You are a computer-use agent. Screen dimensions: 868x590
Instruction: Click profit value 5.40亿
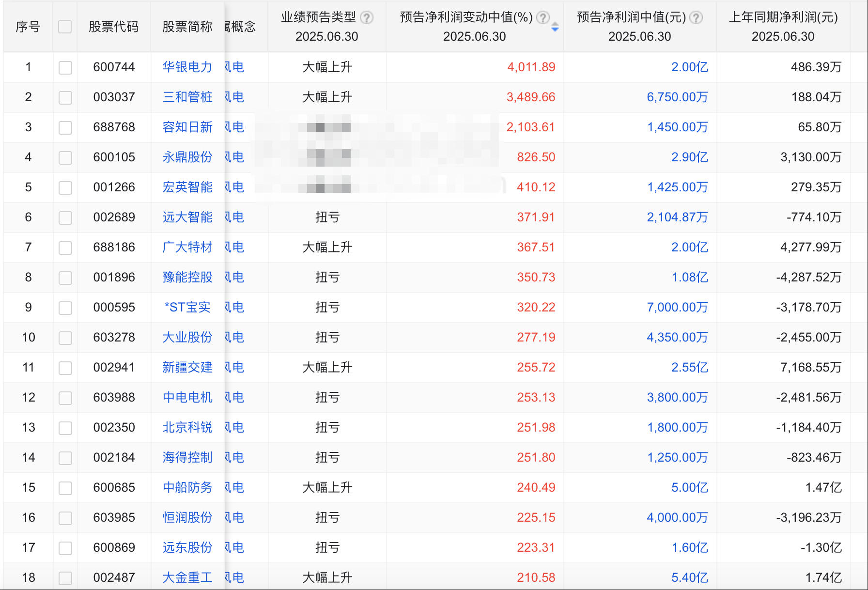[x=690, y=577]
